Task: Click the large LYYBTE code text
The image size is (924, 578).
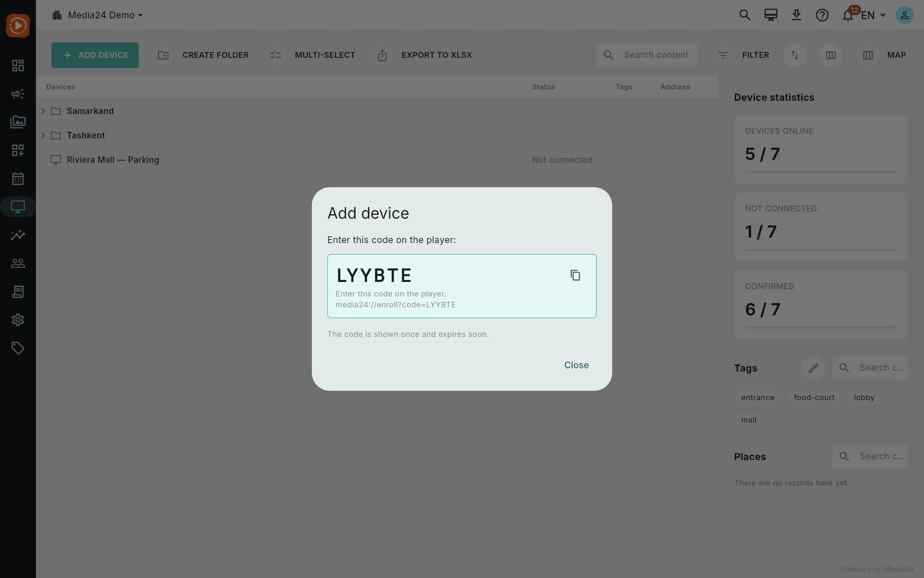Action: click(x=374, y=275)
